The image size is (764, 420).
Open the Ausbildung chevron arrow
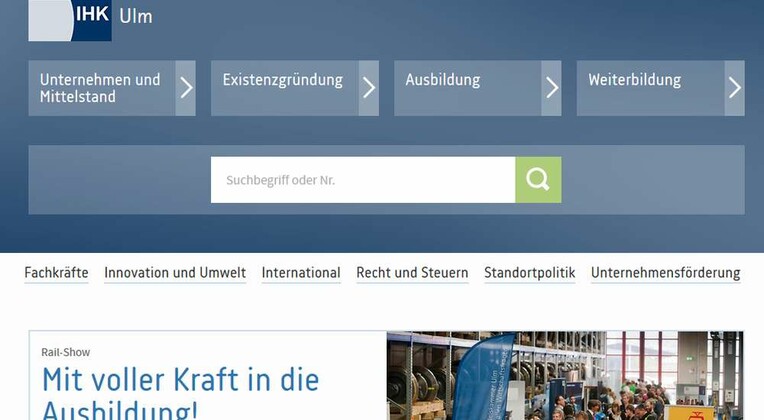552,88
